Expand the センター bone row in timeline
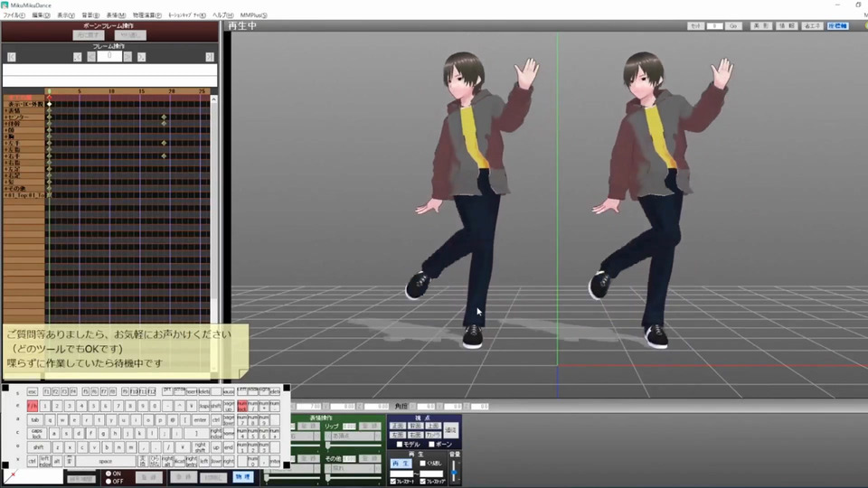The width and height of the screenshot is (868, 488). pyautogui.click(x=5, y=117)
